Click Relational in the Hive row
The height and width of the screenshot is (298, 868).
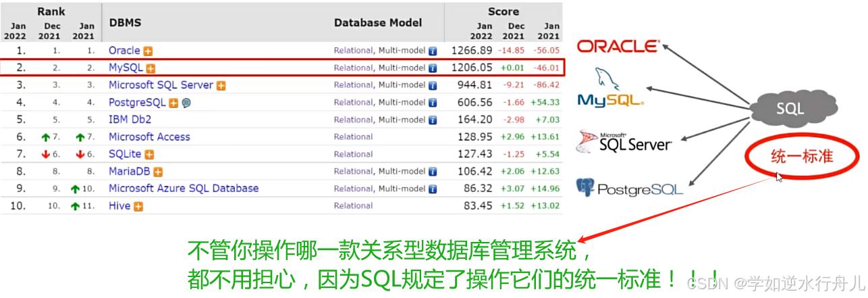point(353,205)
